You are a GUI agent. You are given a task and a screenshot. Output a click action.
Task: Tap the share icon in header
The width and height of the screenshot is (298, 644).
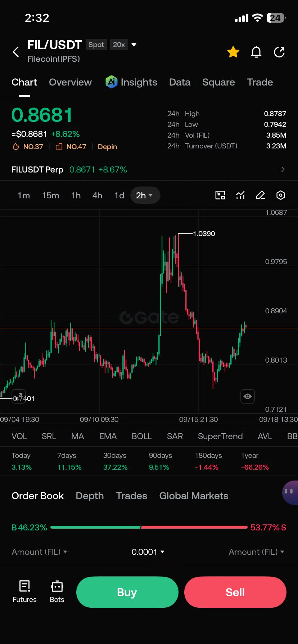pyautogui.click(x=279, y=52)
